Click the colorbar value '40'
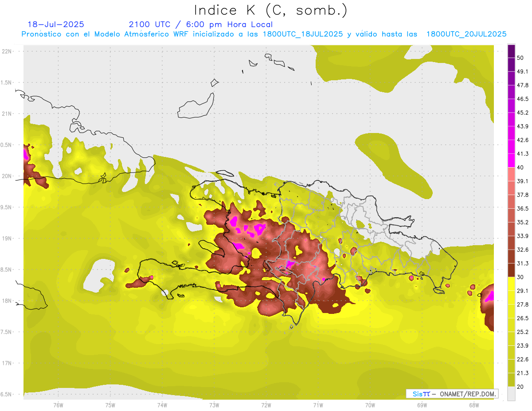Screen dimensions: 532x411 coord(520,168)
